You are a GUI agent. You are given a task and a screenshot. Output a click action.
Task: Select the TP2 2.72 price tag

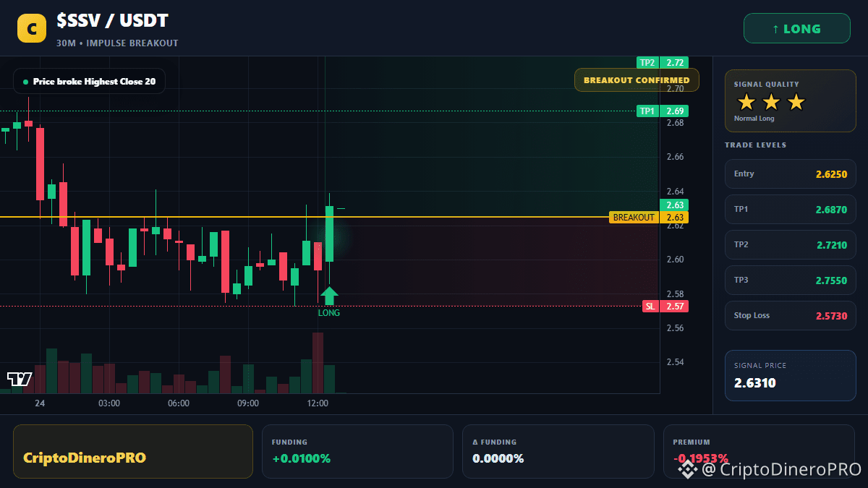(x=662, y=63)
